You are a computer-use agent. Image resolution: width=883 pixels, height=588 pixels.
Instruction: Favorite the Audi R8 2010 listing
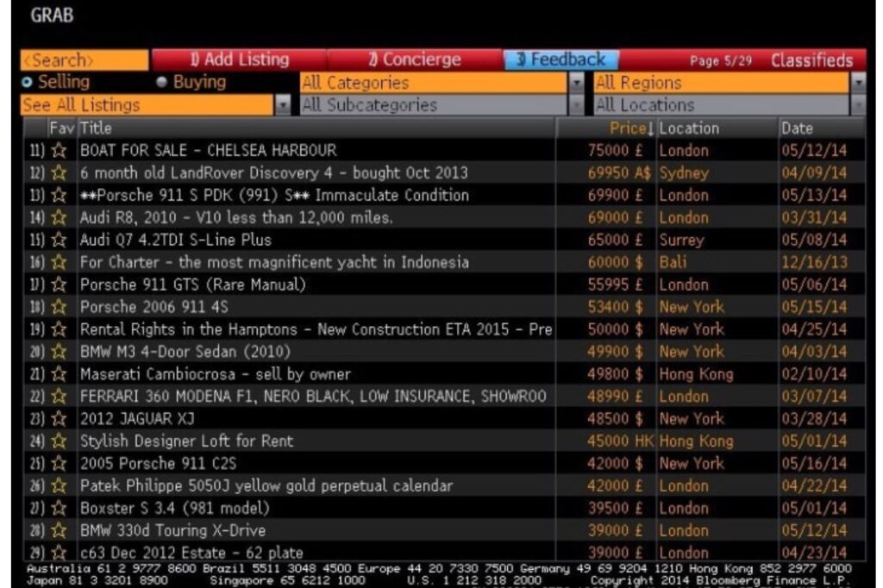tap(60, 216)
